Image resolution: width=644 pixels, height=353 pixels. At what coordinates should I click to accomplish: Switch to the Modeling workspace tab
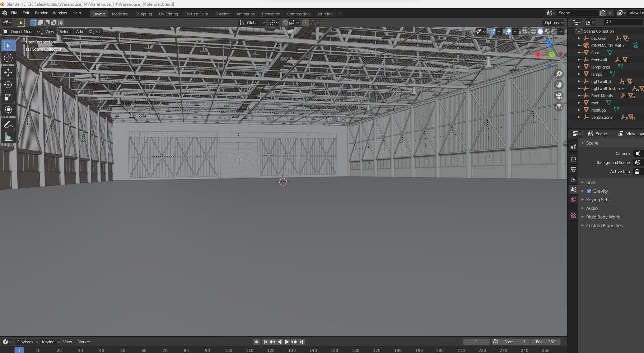(x=120, y=14)
